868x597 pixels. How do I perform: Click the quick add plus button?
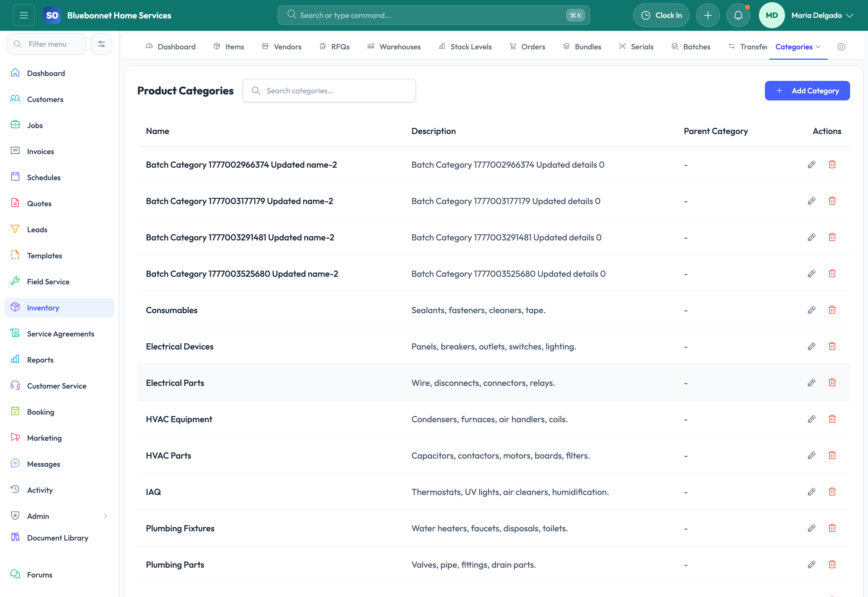click(x=708, y=15)
